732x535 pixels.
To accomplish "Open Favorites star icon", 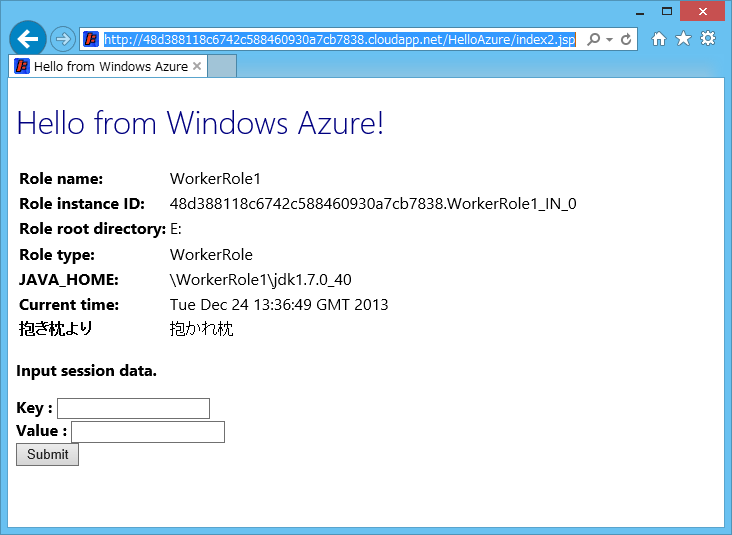I will 683,39.
